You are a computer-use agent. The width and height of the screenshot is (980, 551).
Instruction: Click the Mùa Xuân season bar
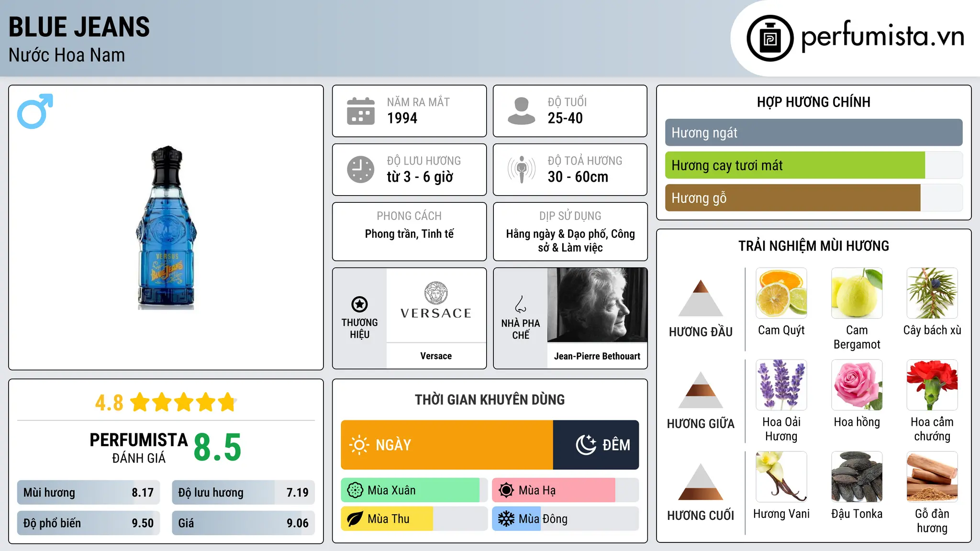[414, 490]
